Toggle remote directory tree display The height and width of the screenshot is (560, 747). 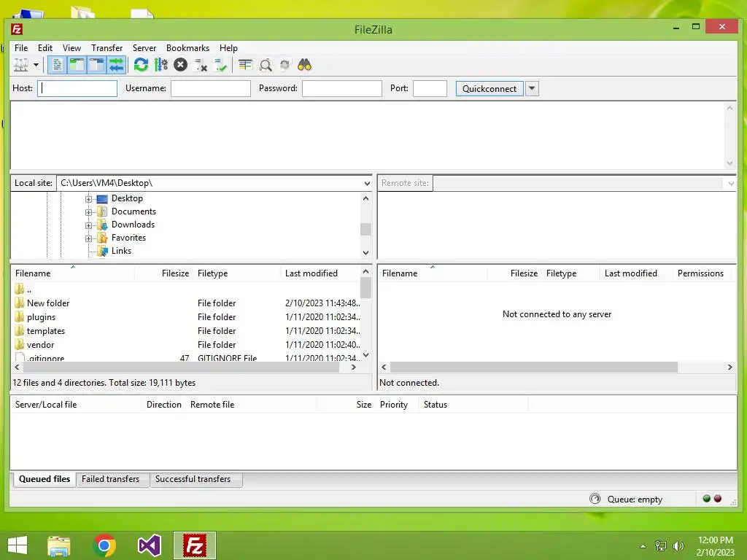(x=97, y=65)
